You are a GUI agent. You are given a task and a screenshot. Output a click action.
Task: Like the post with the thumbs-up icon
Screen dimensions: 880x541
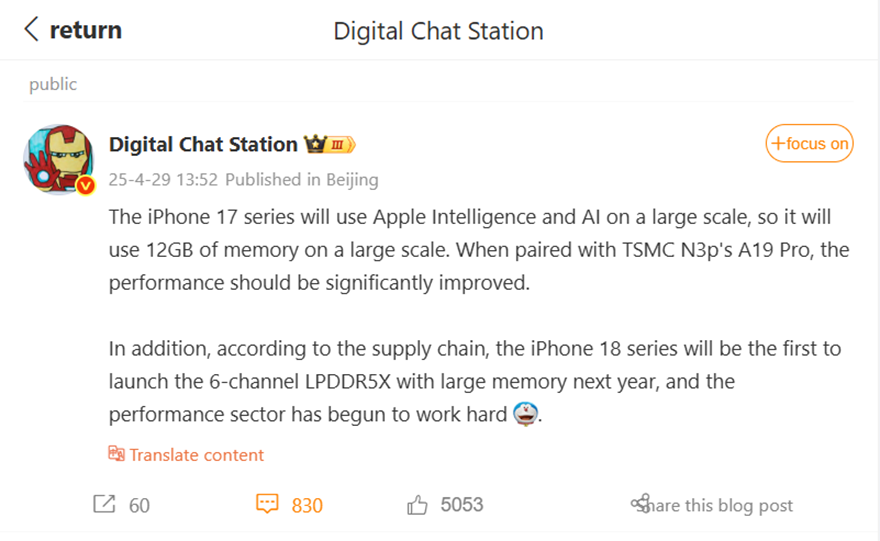pyautogui.click(x=417, y=505)
